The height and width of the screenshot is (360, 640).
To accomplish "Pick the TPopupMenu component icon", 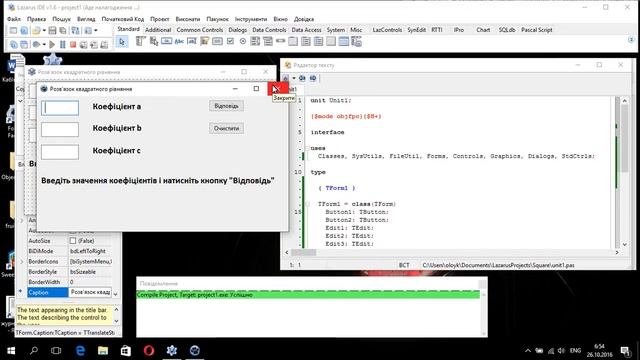I will click(x=153, y=41).
